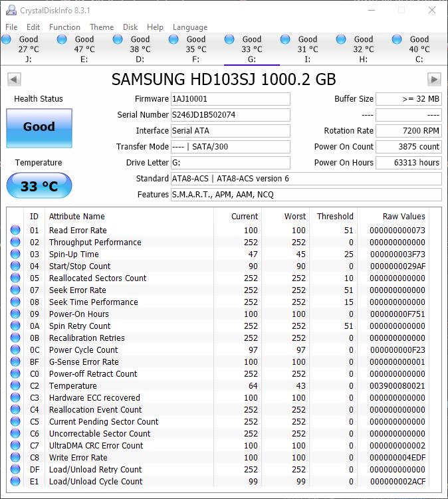Click status orb for G-Sense Error Rate

coord(15,361)
